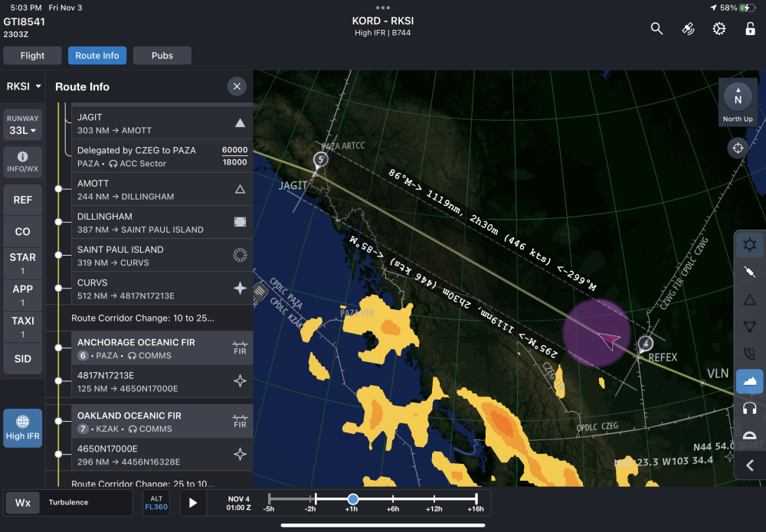766x532 pixels.
Task: Play the weather timeline animation
Action: coord(193,503)
